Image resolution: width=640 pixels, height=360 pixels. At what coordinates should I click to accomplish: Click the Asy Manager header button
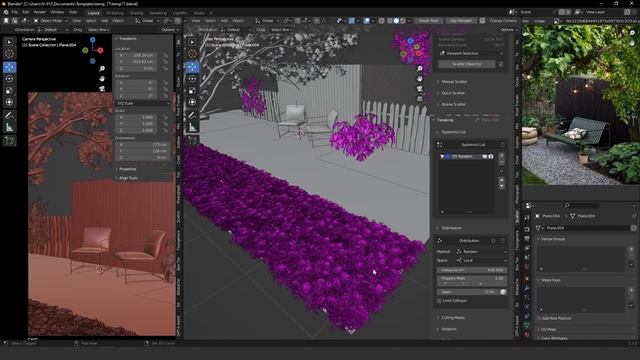[x=461, y=20]
